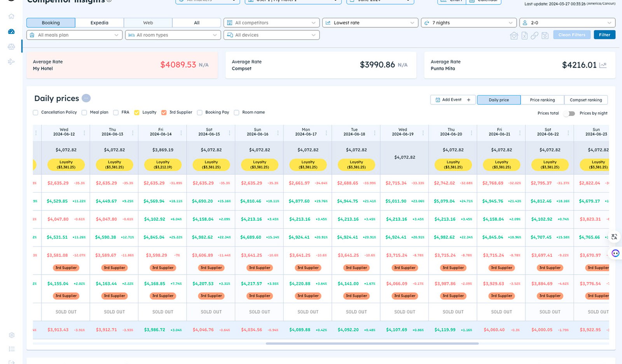Click the Filter button
This screenshot has height=364, width=622.
pos(605,35)
